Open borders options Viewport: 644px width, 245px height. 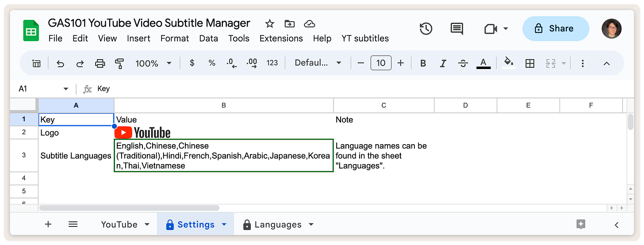pyautogui.click(x=529, y=63)
